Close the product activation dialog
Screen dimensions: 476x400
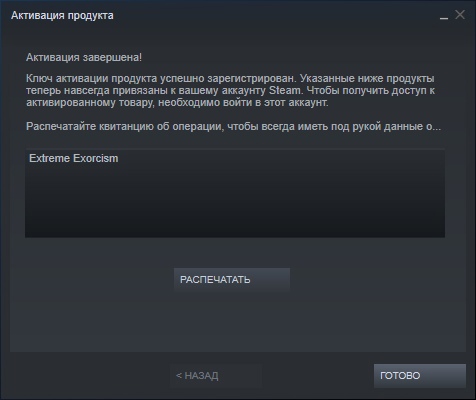[x=460, y=15]
